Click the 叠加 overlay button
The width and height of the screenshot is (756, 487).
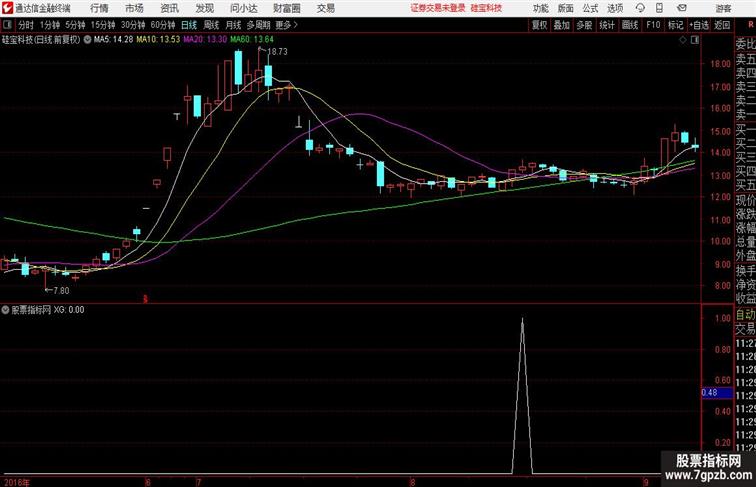tap(562, 25)
